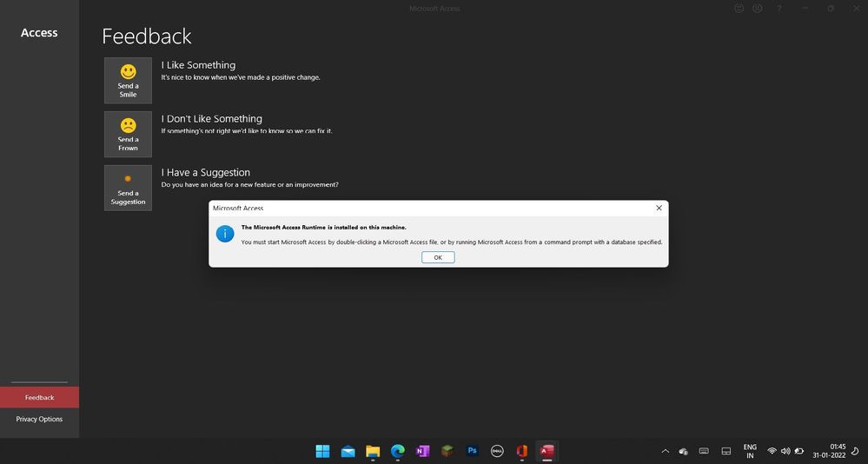868x464 pixels.
Task: Open the Dell app from taskbar
Action: point(497,451)
